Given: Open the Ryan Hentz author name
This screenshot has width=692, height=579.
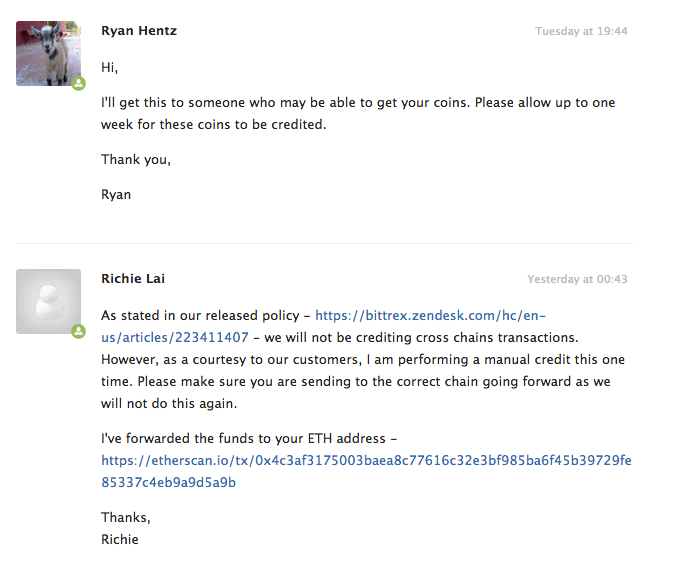Looking at the screenshot, I should (x=140, y=31).
